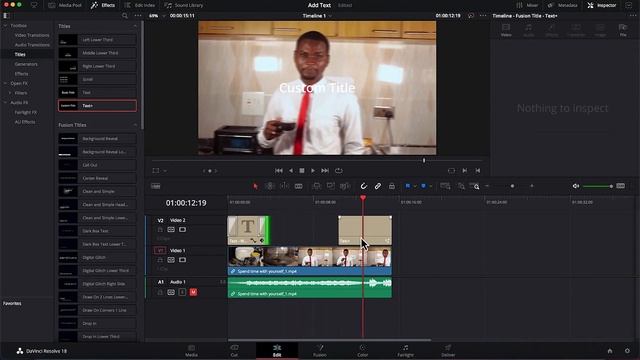Click the viewer jog bar scrubber
The height and width of the screenshot is (360, 640).
[x=424, y=160]
